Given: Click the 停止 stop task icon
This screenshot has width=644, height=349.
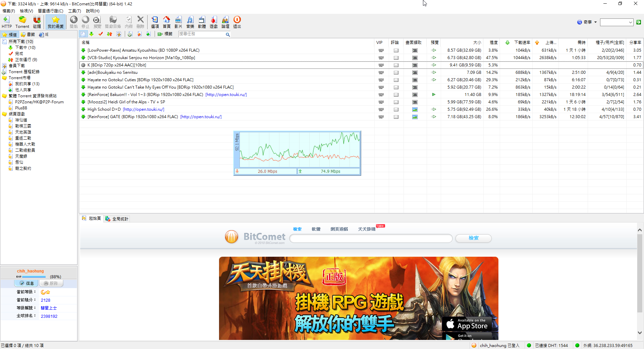Looking at the screenshot, I should (86, 22).
